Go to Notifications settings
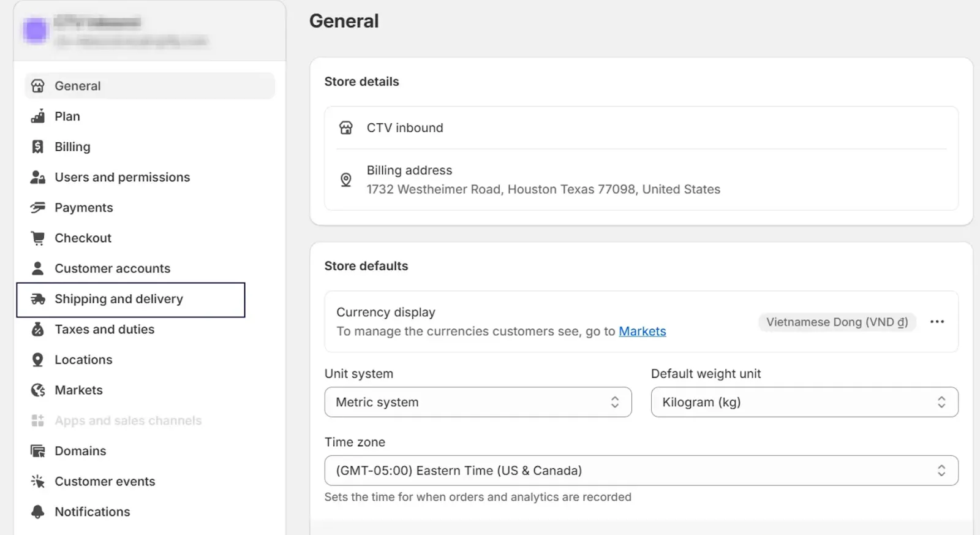Image resolution: width=980 pixels, height=535 pixels. pyautogui.click(x=150, y=512)
